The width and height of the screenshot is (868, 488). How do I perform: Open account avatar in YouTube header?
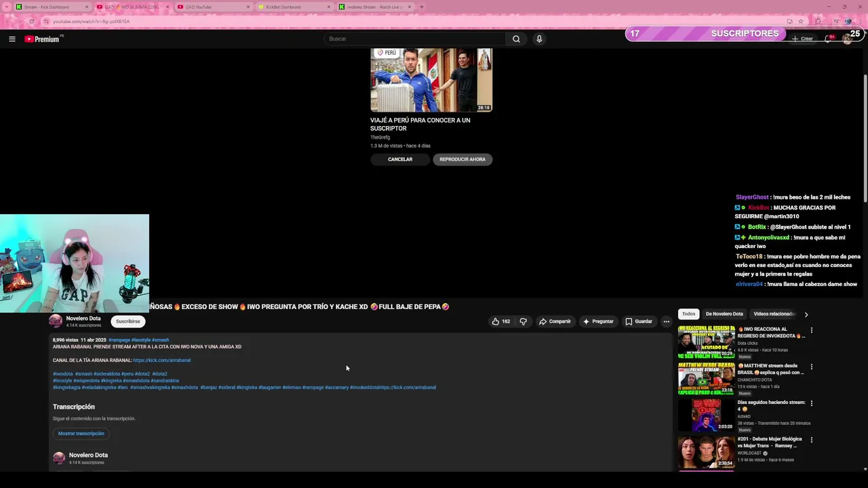[x=847, y=39]
